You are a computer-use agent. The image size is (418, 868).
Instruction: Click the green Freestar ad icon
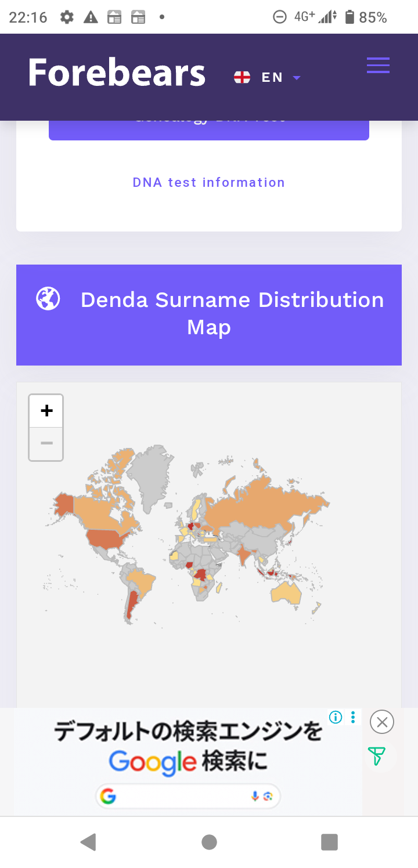pos(376,756)
